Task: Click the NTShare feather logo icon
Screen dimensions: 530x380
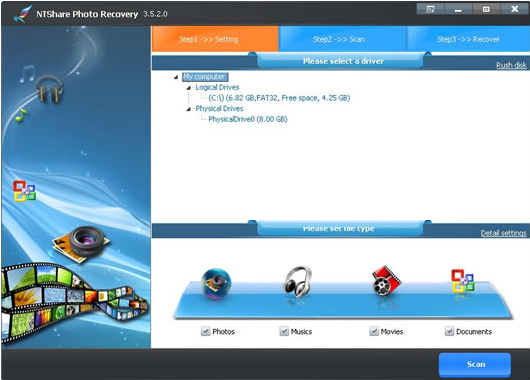Action: [x=23, y=14]
